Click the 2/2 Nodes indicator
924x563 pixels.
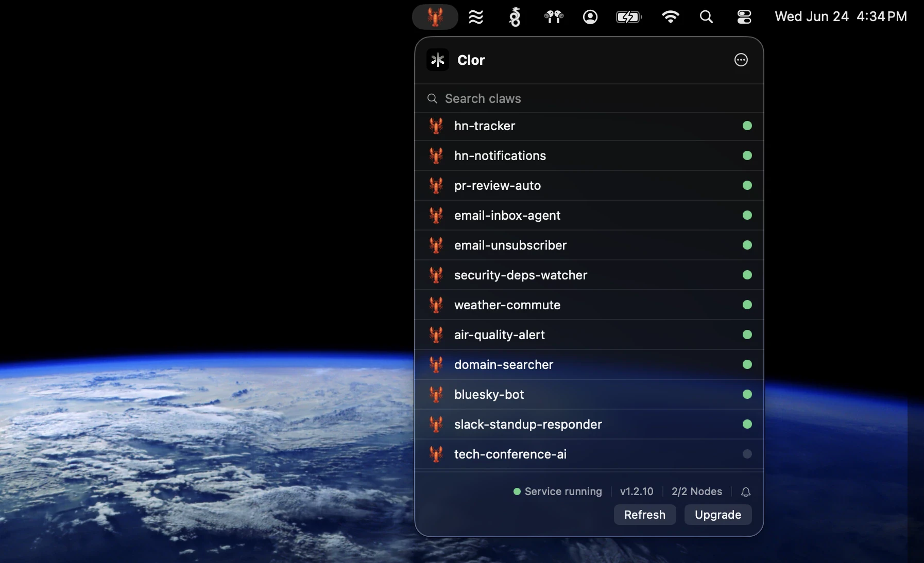(697, 491)
